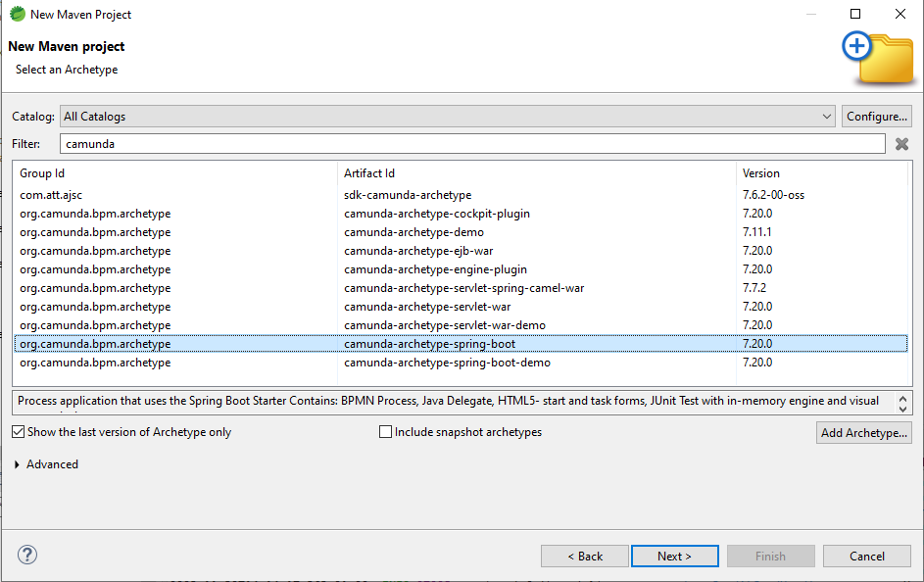Click version 7.7.2 cell
This screenshot has width=924, height=582.
click(754, 288)
